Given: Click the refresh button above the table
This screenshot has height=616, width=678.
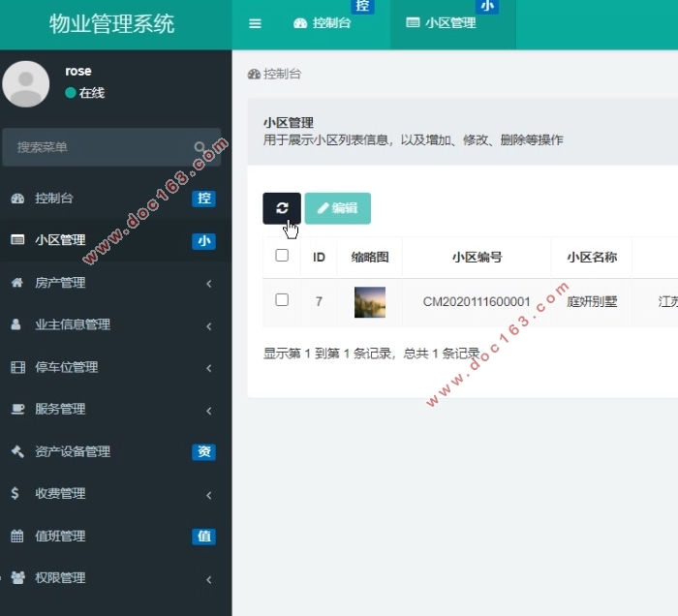Looking at the screenshot, I should (x=282, y=208).
